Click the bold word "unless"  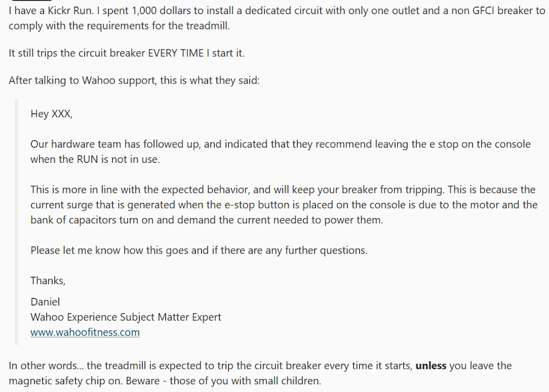[x=431, y=366]
